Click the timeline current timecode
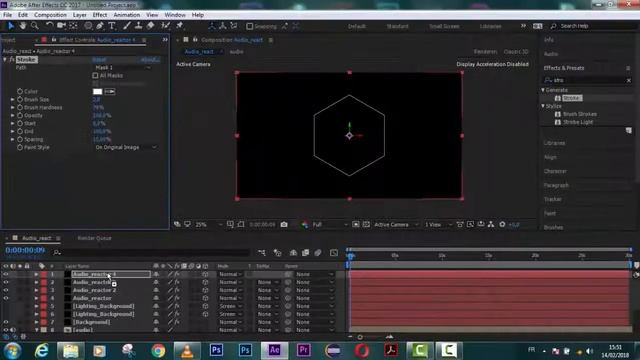The image size is (640, 360). tap(25, 250)
